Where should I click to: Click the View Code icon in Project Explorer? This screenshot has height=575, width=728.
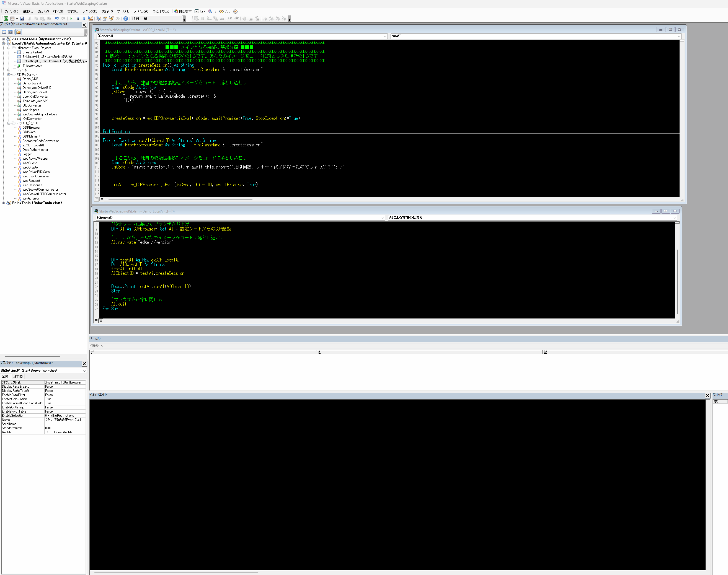[4, 32]
